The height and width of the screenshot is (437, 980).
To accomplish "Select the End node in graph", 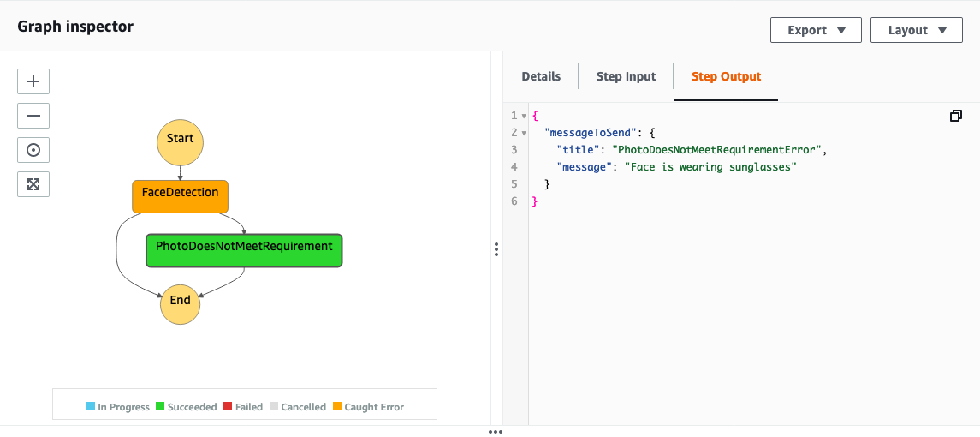I will pyautogui.click(x=180, y=303).
